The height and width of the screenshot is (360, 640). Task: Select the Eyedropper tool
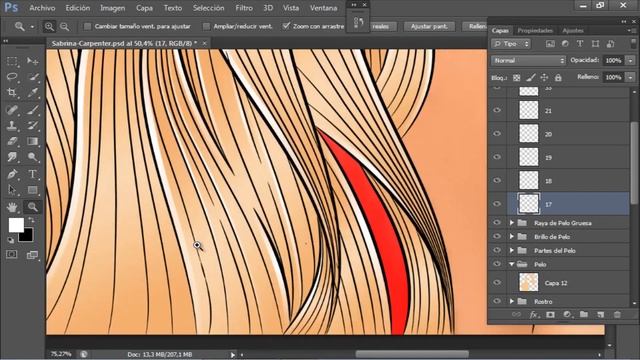pos(32,93)
